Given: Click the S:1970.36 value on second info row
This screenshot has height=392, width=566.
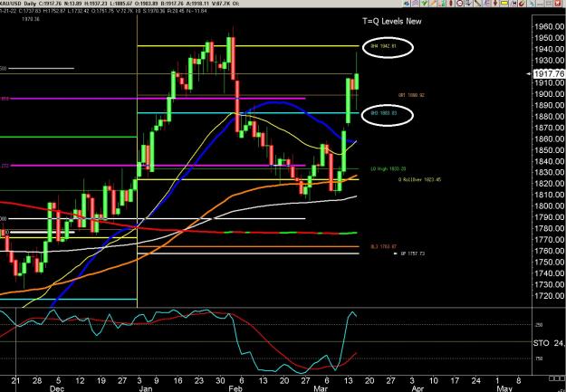Looking at the screenshot, I should (x=153, y=11).
